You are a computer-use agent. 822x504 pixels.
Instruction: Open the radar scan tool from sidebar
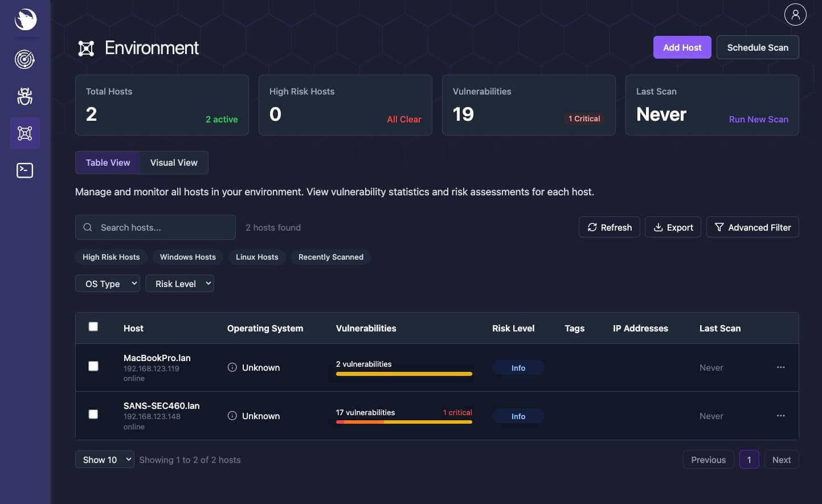pos(24,59)
